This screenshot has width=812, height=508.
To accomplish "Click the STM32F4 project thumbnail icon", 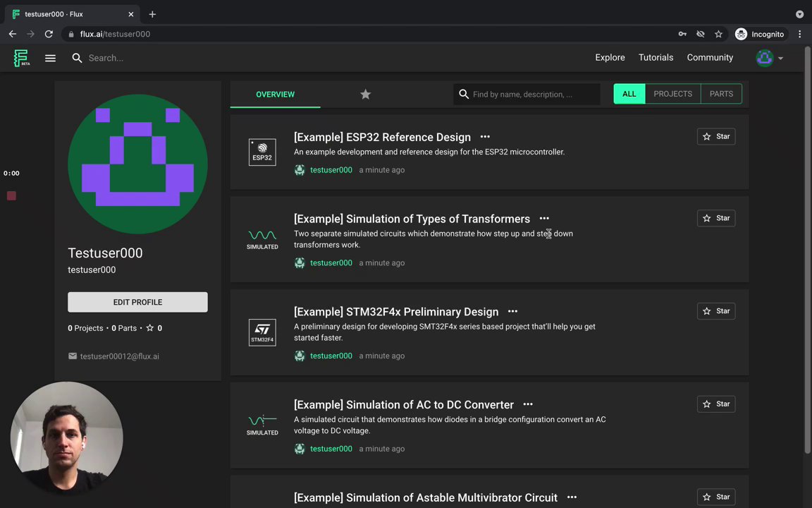I will (x=262, y=332).
